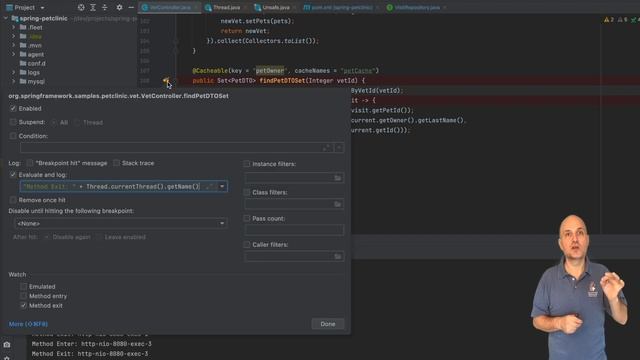The height and width of the screenshot is (360, 640).
Task: Collapse the spring-petclinic root node
Action: coord(6,18)
